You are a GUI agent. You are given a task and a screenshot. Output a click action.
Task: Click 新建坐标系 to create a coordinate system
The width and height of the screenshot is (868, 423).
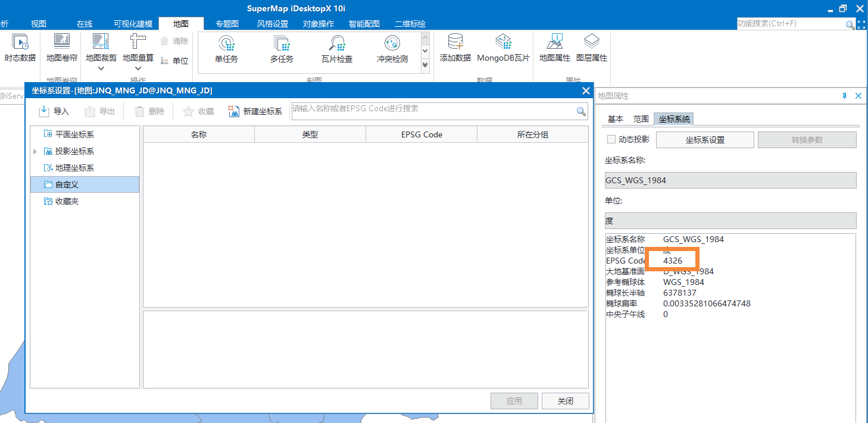point(255,111)
